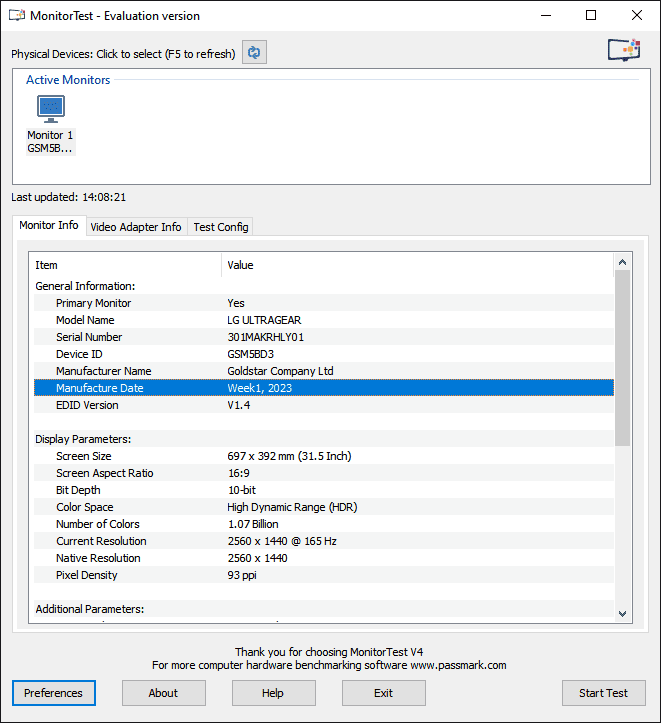The image size is (661, 723).
Task: Select the Monitor 1 GSM5B icon
Action: (x=51, y=124)
